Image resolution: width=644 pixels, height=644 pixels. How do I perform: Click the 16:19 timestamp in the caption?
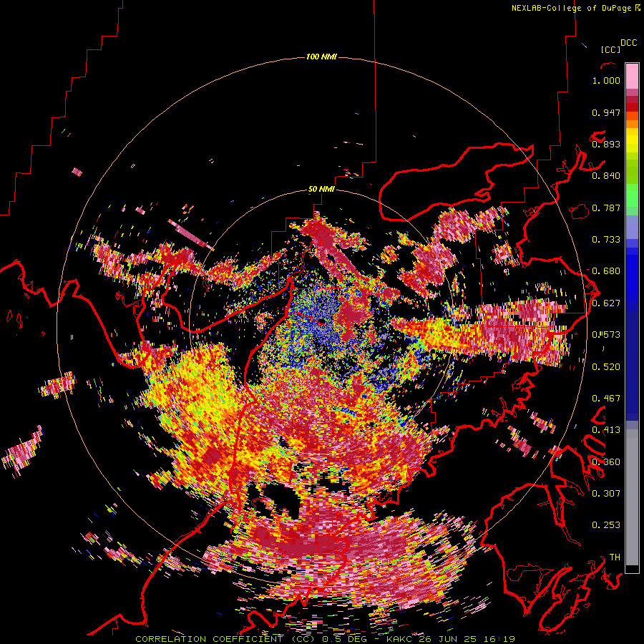499,639
